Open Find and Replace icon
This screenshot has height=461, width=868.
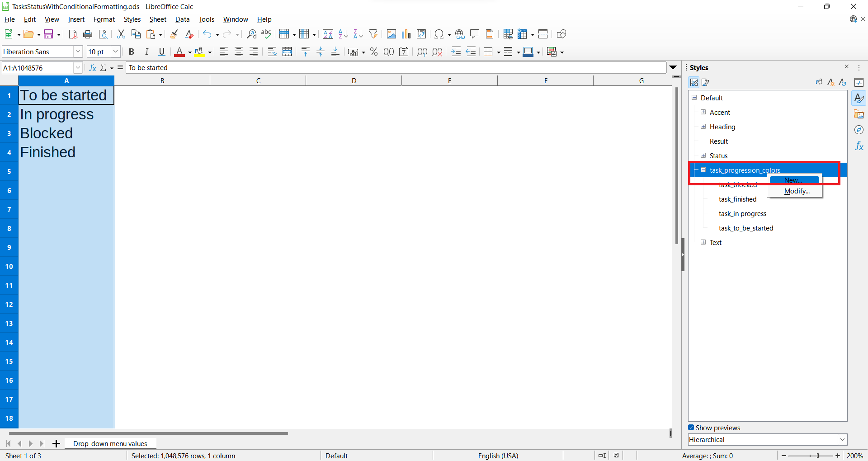(x=251, y=34)
